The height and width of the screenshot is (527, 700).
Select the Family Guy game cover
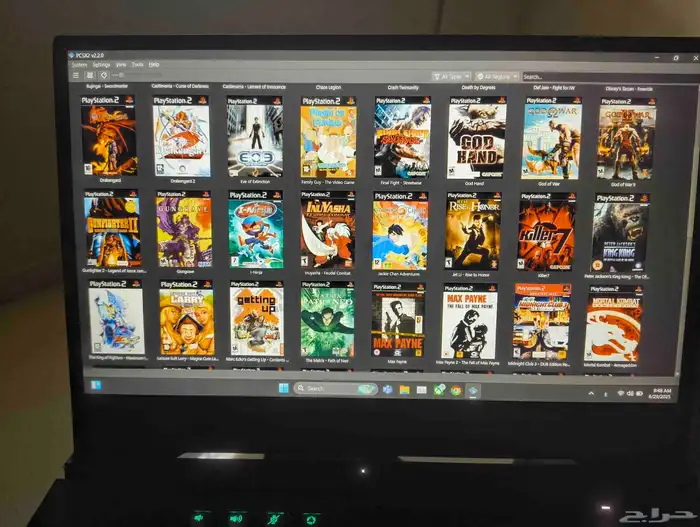point(328,138)
